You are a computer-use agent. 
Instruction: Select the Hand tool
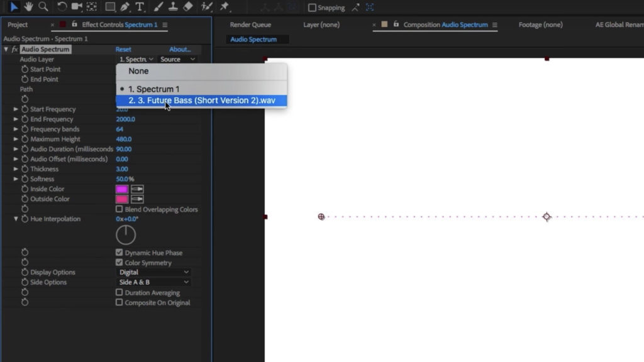click(28, 6)
